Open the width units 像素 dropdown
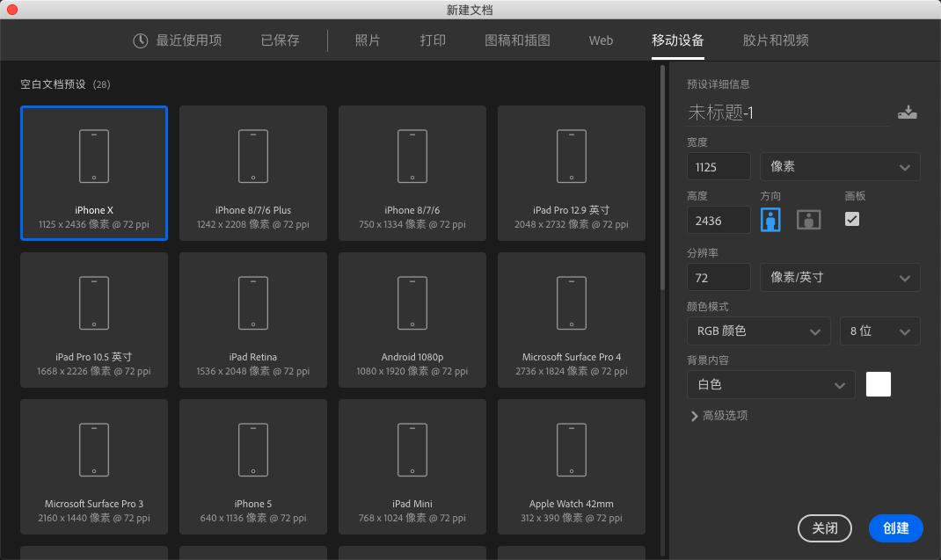Screen dimensions: 941x560 [839, 166]
